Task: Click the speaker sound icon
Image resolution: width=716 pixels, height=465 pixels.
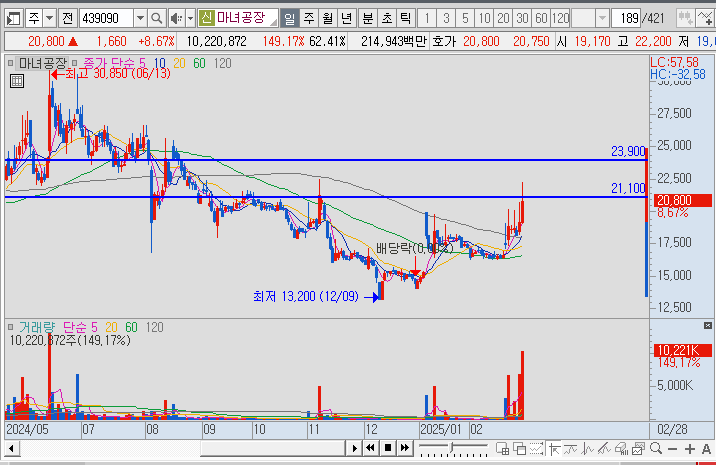Action: click(175, 18)
